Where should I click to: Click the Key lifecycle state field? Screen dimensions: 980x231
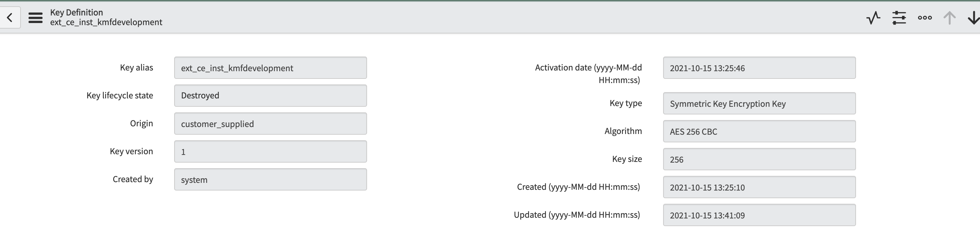271,96
